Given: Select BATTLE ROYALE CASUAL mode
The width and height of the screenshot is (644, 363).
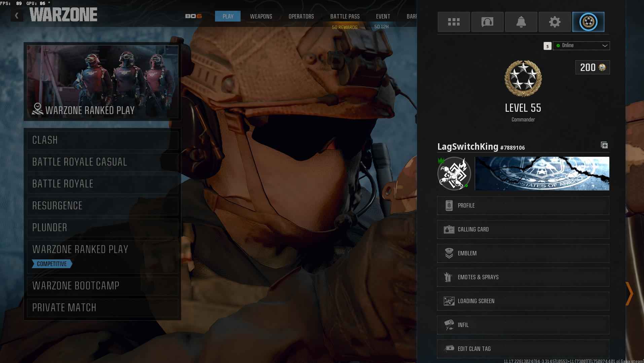Looking at the screenshot, I should click(103, 162).
